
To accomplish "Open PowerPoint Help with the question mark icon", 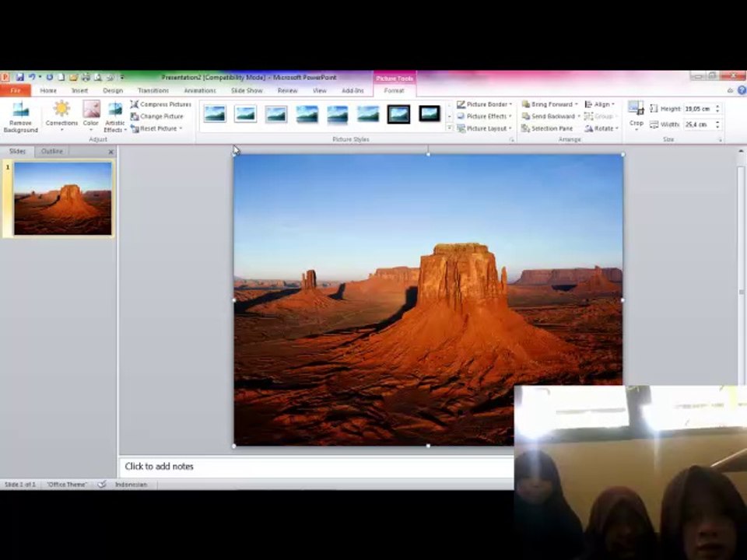I will [x=742, y=90].
